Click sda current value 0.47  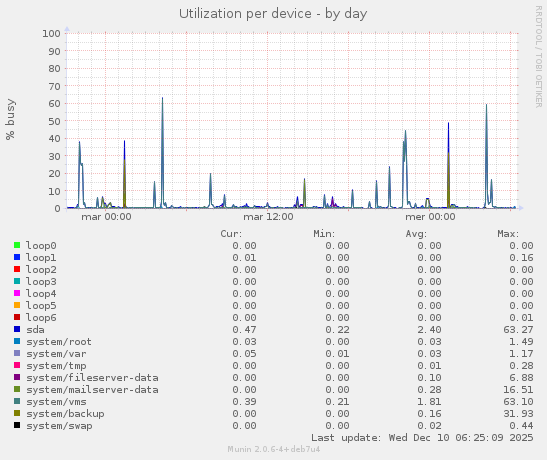click(245, 330)
